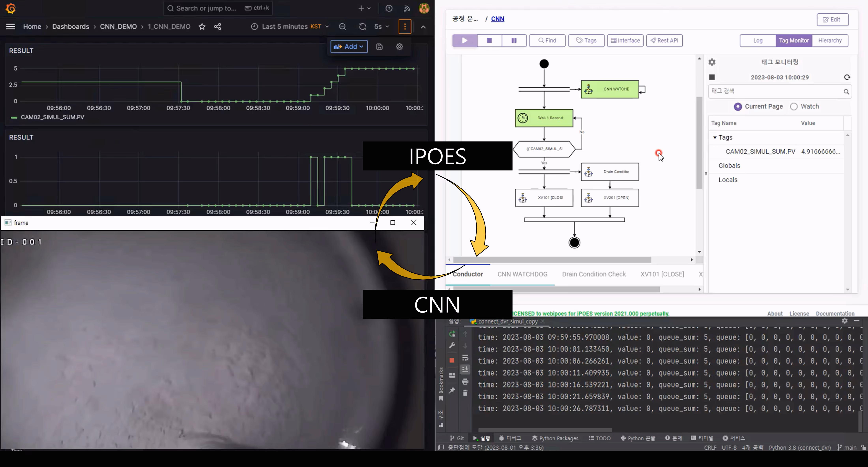Open the Grafana help icon
Screen dimensions: 868x467
[389, 8]
